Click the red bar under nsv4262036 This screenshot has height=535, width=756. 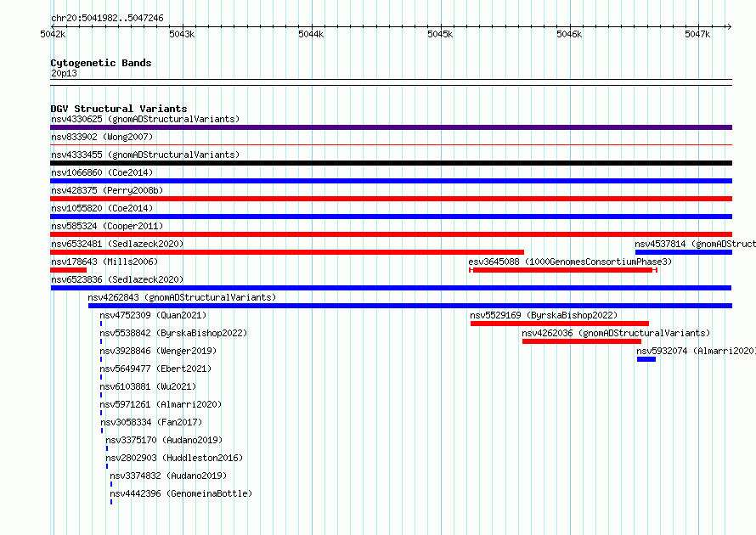click(582, 341)
